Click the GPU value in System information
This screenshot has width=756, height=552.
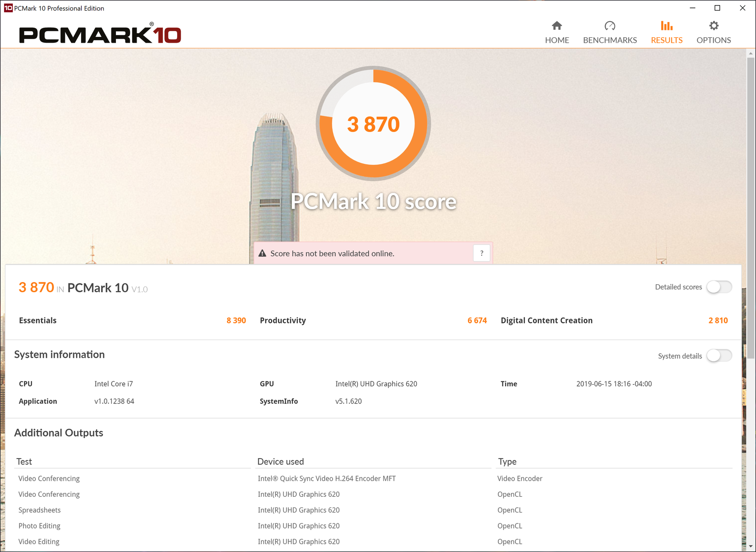(376, 384)
